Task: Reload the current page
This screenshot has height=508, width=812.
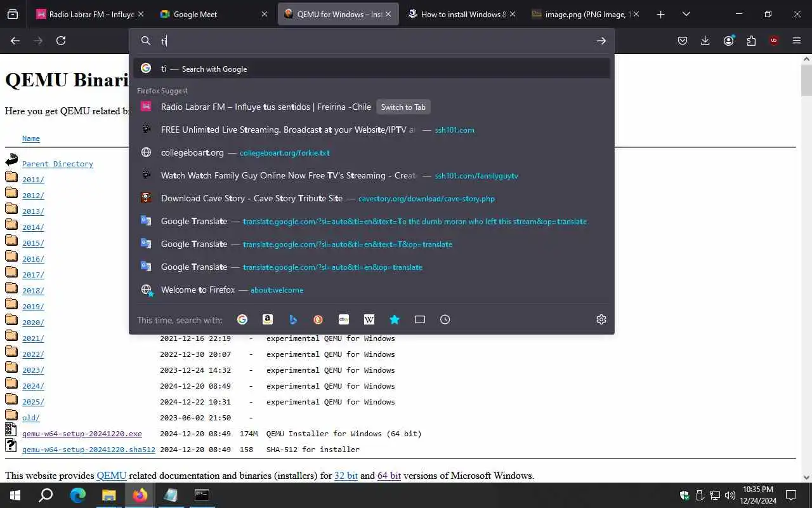Action: click(x=61, y=41)
